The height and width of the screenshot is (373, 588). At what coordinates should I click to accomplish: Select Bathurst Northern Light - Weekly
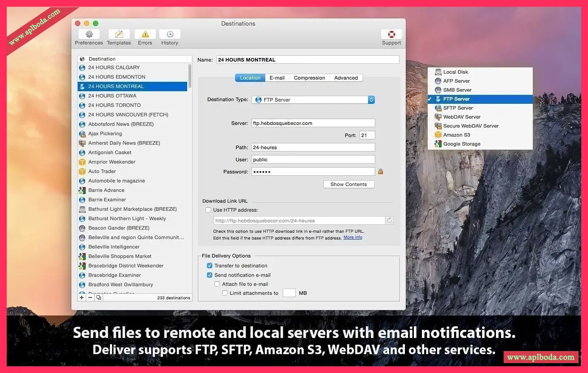(x=132, y=218)
